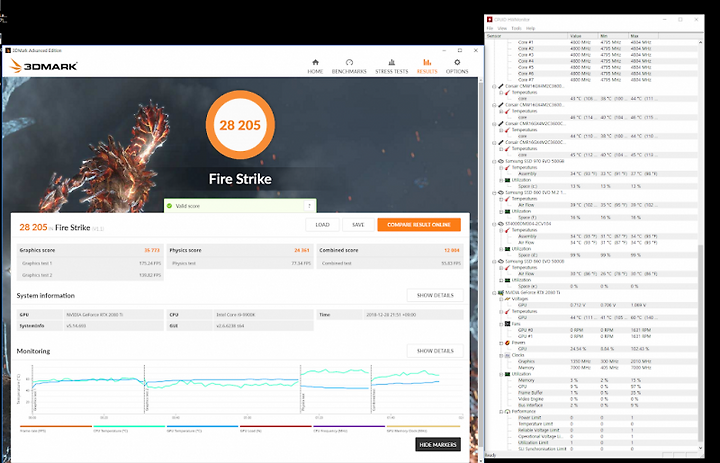This screenshot has height=463, width=720.
Task: Collapse the GPU Fans tree branch
Action: pos(501,324)
